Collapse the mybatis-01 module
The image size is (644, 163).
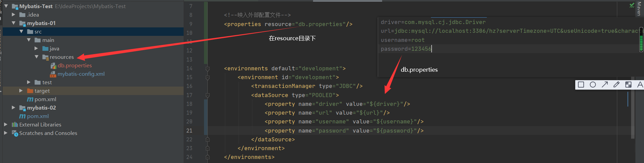(14, 23)
